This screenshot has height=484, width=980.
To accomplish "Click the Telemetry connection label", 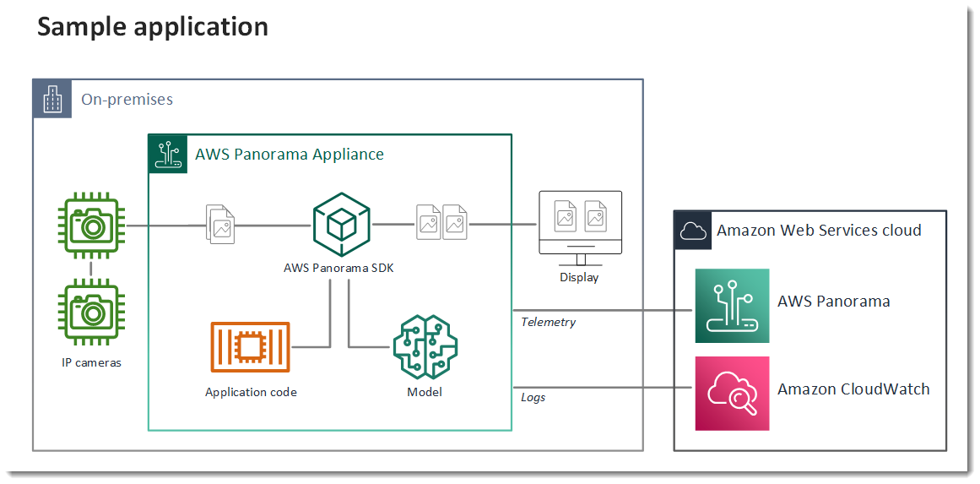I will click(x=548, y=322).
